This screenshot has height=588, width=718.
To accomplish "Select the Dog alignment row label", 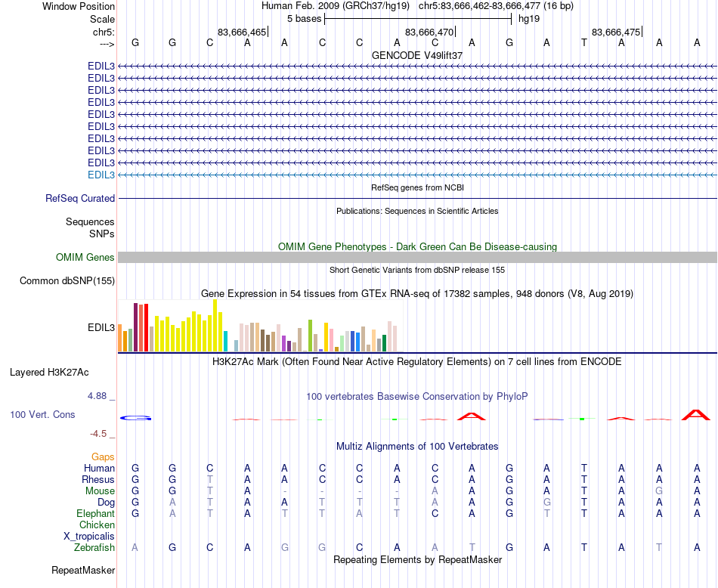I will click(107, 503).
